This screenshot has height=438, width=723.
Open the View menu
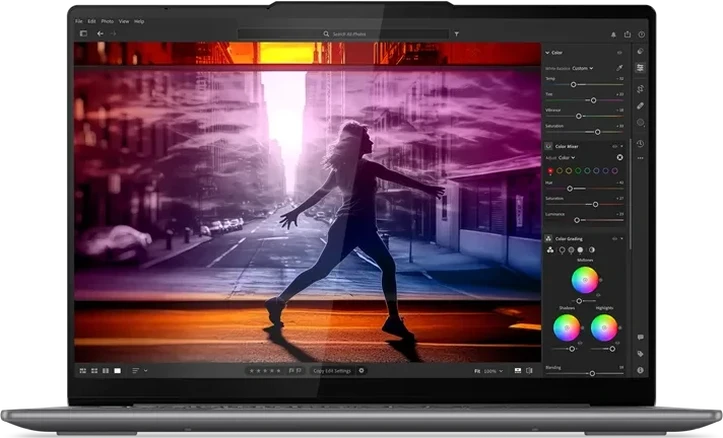(x=123, y=21)
